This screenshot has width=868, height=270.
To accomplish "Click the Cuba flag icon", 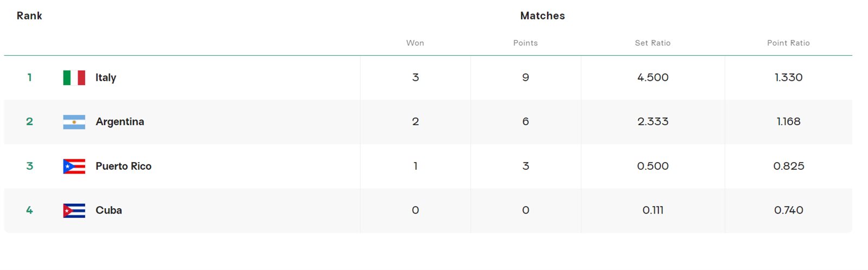I will point(74,210).
